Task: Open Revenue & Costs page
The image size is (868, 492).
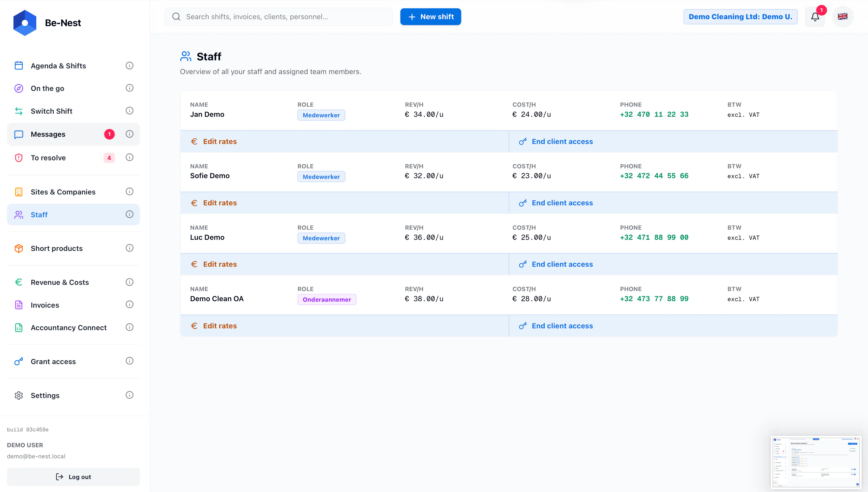Action: [x=73, y=282]
